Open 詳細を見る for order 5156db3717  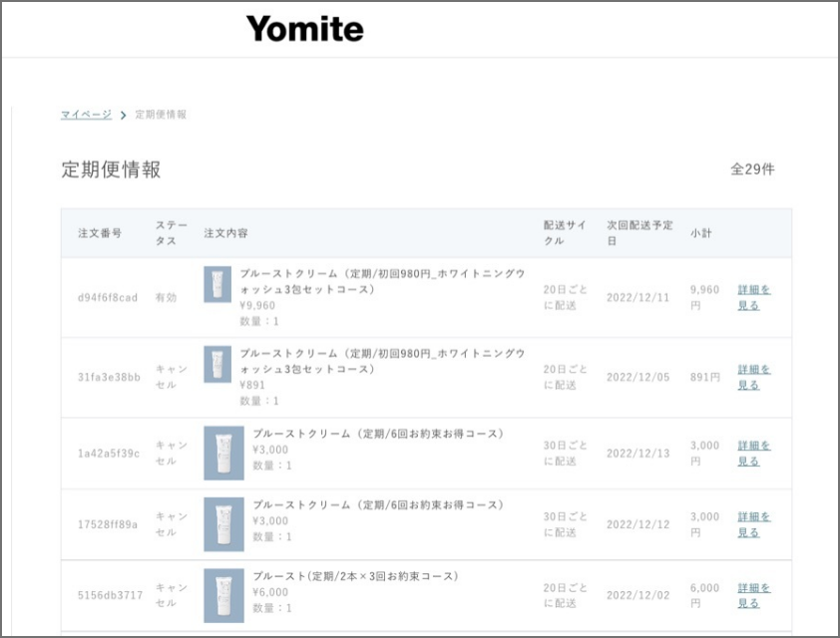point(753,595)
